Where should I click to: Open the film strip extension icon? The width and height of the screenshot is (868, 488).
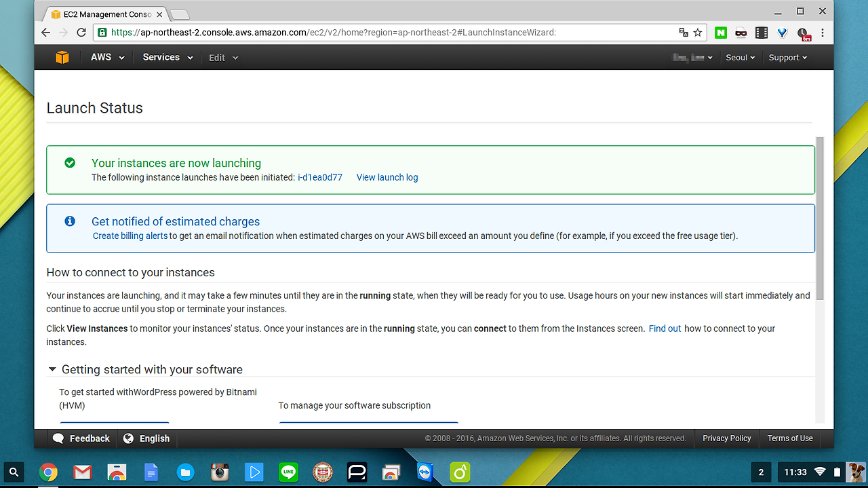762,33
